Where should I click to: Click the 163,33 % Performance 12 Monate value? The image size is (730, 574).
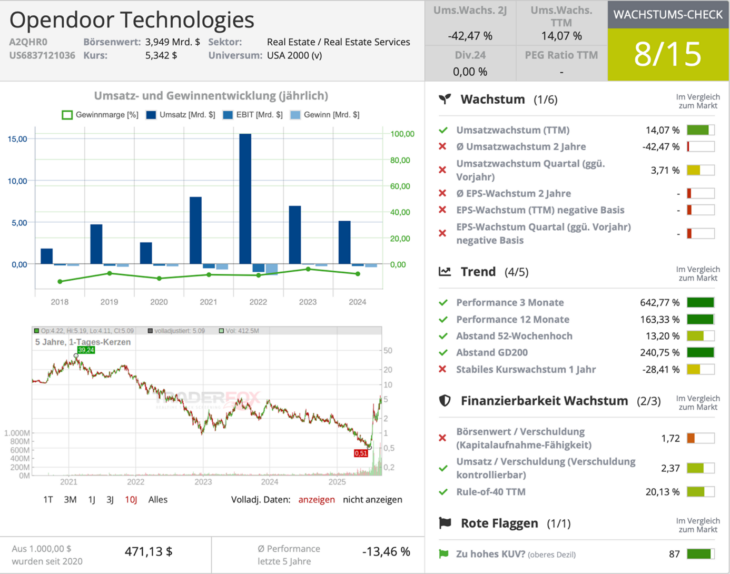point(660,319)
